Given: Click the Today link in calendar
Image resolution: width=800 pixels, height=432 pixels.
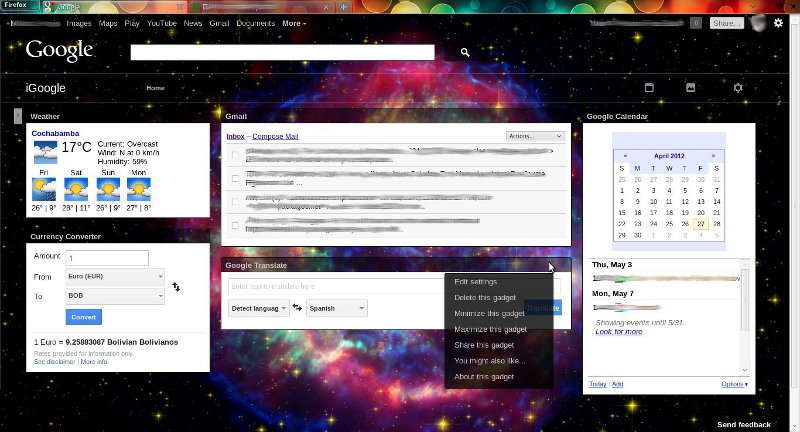Looking at the screenshot, I should pos(597,384).
